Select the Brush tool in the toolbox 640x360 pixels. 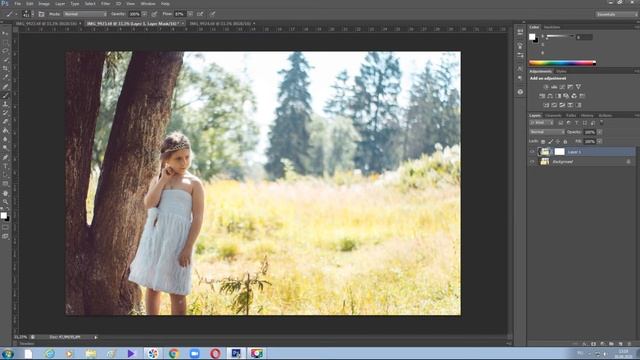point(5,95)
